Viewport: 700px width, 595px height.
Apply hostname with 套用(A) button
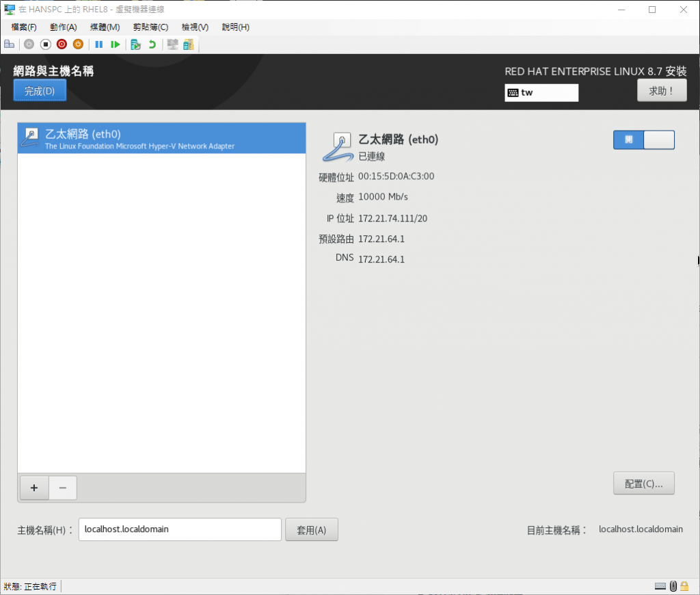(x=312, y=530)
